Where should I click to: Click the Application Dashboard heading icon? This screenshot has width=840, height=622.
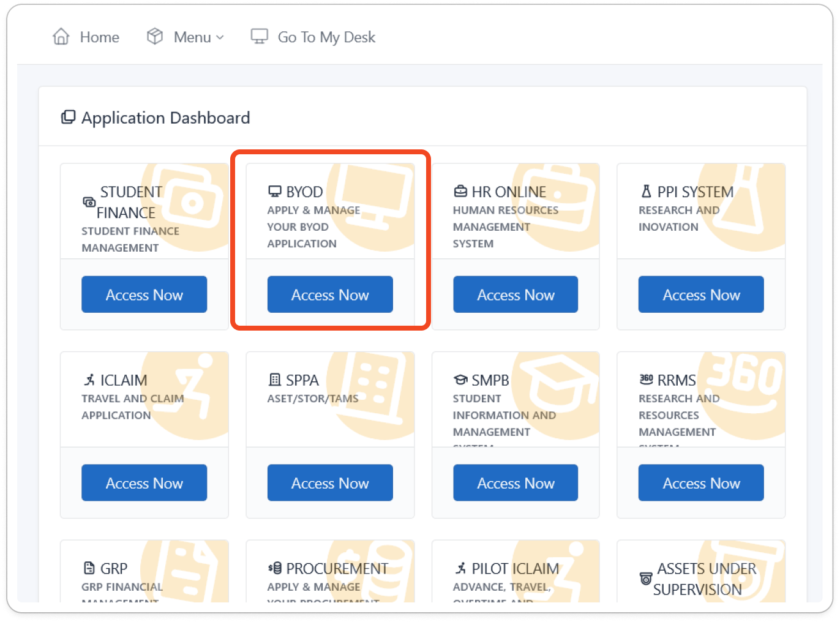click(68, 117)
